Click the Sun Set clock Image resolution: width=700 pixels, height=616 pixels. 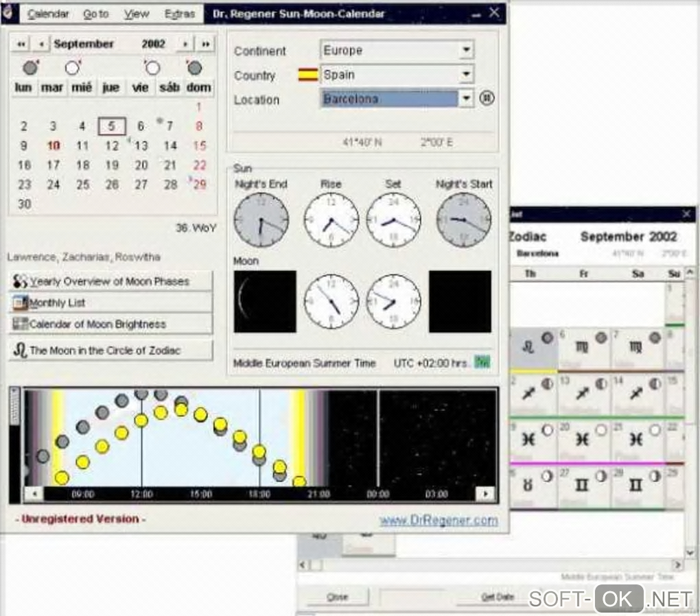(393, 220)
